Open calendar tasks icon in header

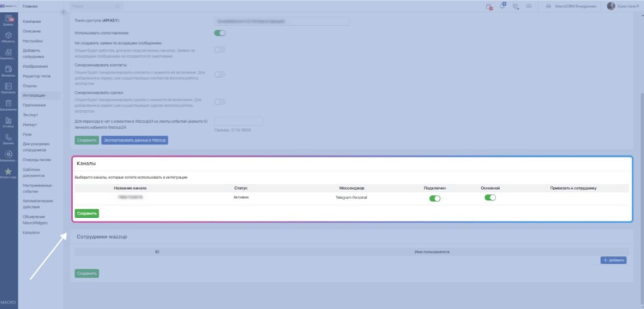tap(488, 6)
